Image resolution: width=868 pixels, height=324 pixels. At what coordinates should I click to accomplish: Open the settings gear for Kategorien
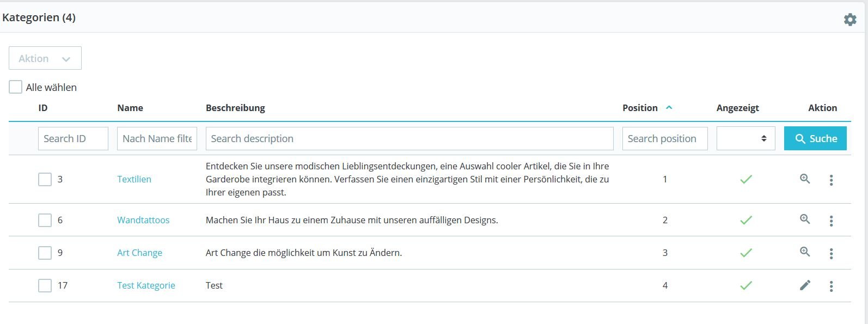pos(849,20)
